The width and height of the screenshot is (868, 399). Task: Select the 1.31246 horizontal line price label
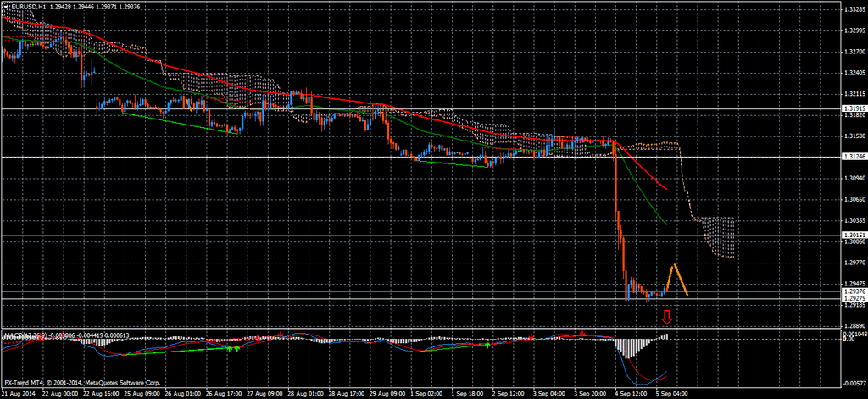[854, 157]
